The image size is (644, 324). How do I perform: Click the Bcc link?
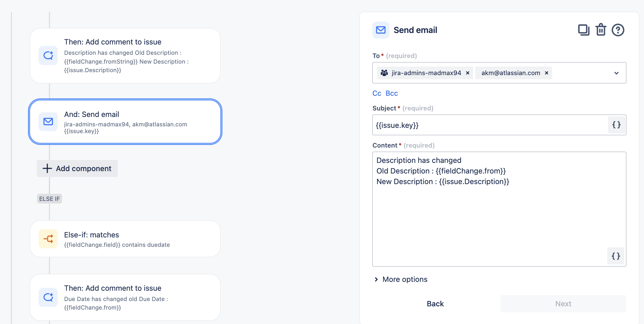coord(392,93)
